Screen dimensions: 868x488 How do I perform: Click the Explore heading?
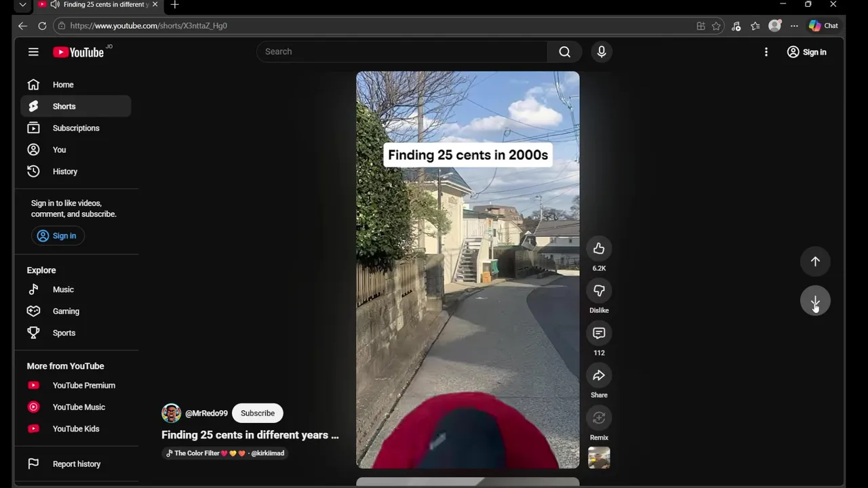pos(41,270)
